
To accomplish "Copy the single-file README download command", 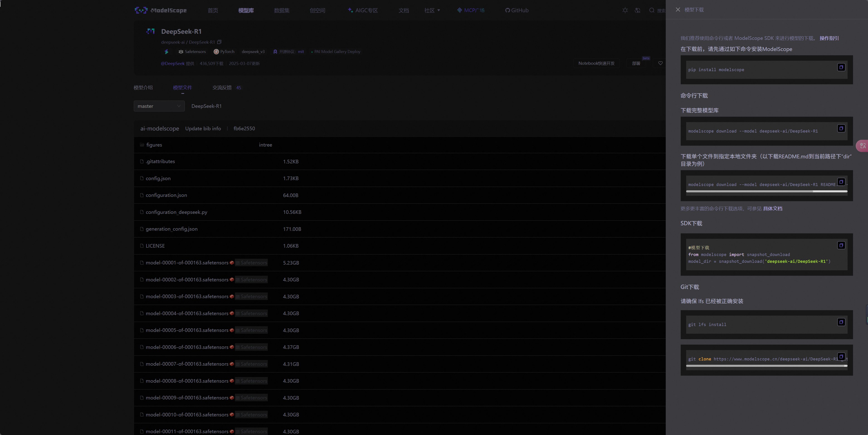I will pyautogui.click(x=841, y=182).
